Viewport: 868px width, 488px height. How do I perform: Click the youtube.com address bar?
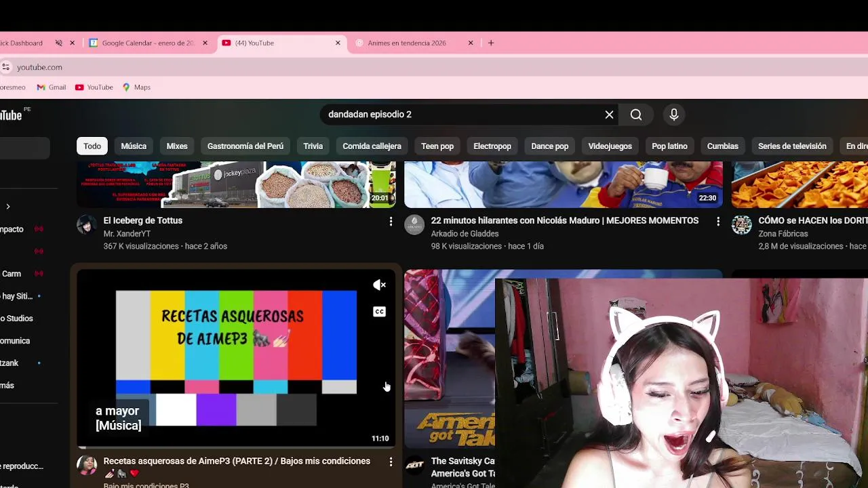point(434,67)
